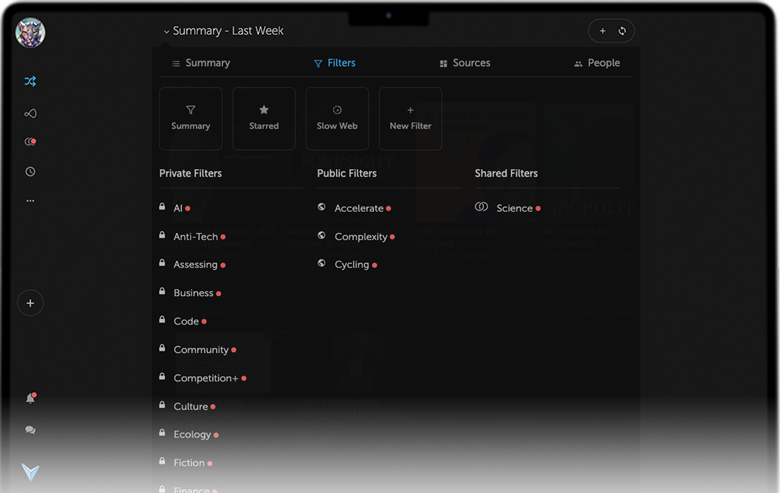The height and width of the screenshot is (493, 780).
Task: Click the plus icon beside refresh
Action: pyautogui.click(x=602, y=31)
